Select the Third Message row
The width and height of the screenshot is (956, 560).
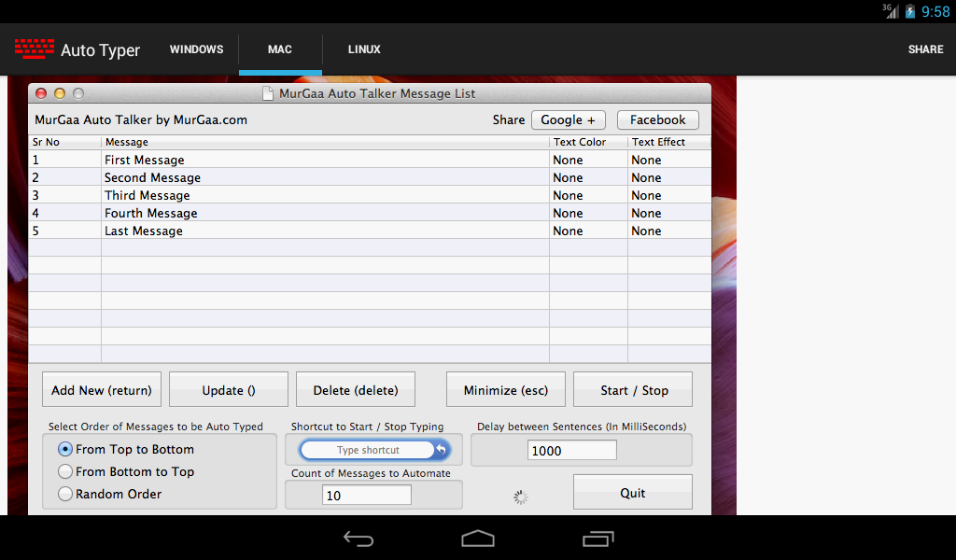370,195
